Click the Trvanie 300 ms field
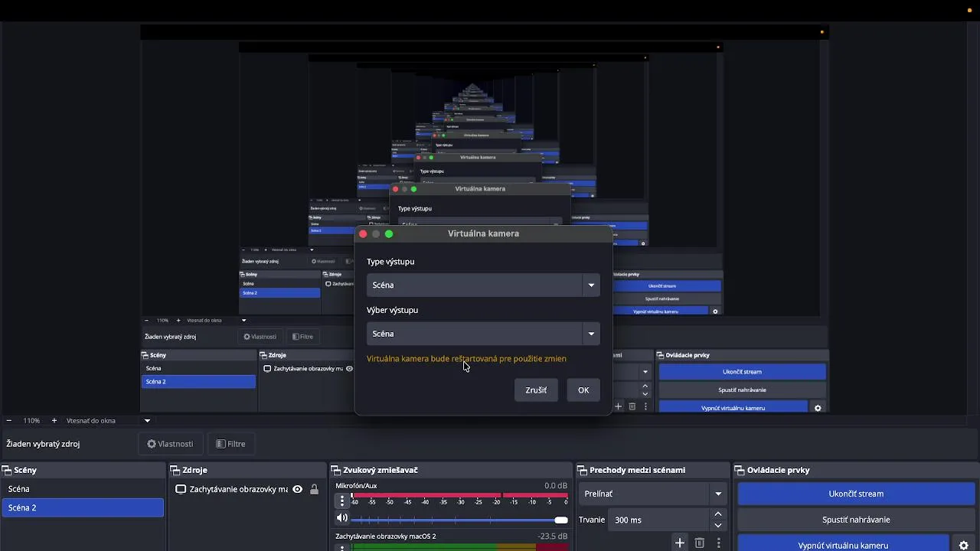The width and height of the screenshot is (980, 551). tap(659, 520)
